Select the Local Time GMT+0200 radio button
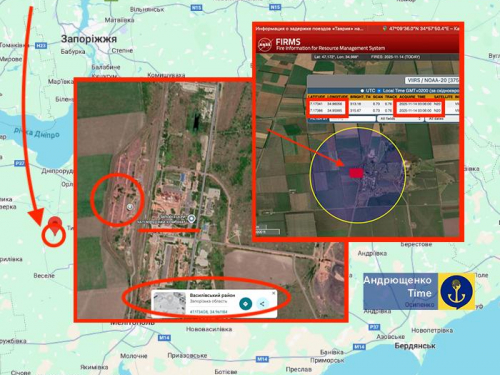Image resolution: width=500 pixels, height=375 pixels. 379,91
